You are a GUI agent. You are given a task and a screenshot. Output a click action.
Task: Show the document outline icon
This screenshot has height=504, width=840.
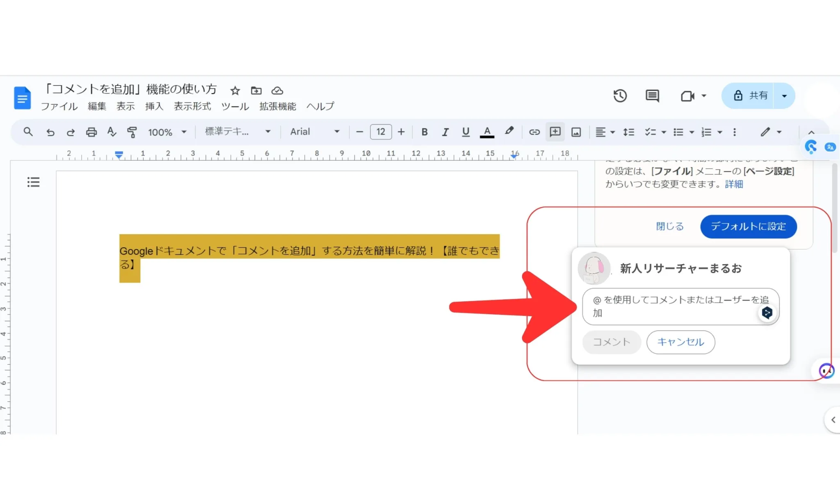pyautogui.click(x=33, y=182)
